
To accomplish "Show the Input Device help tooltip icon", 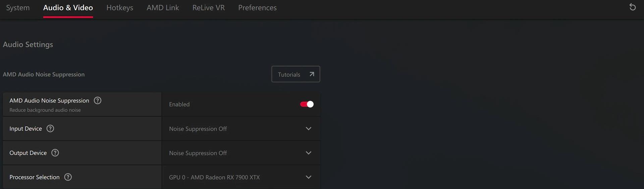I will coord(50,129).
